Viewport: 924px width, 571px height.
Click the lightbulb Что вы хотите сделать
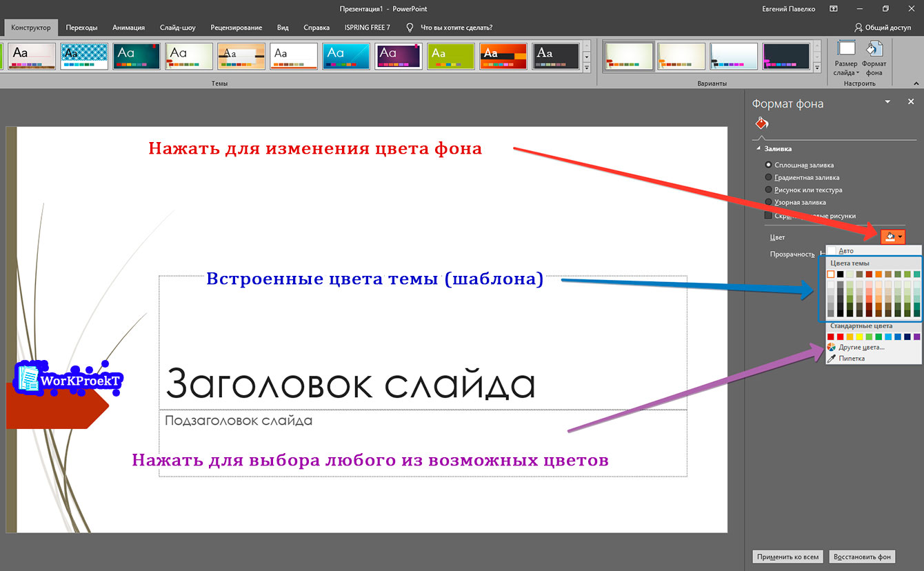click(x=410, y=28)
